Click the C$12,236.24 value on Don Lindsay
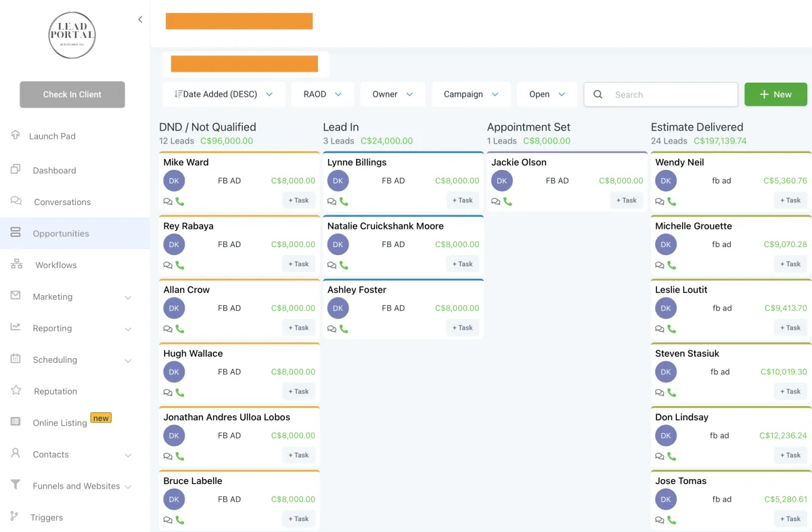 point(783,436)
